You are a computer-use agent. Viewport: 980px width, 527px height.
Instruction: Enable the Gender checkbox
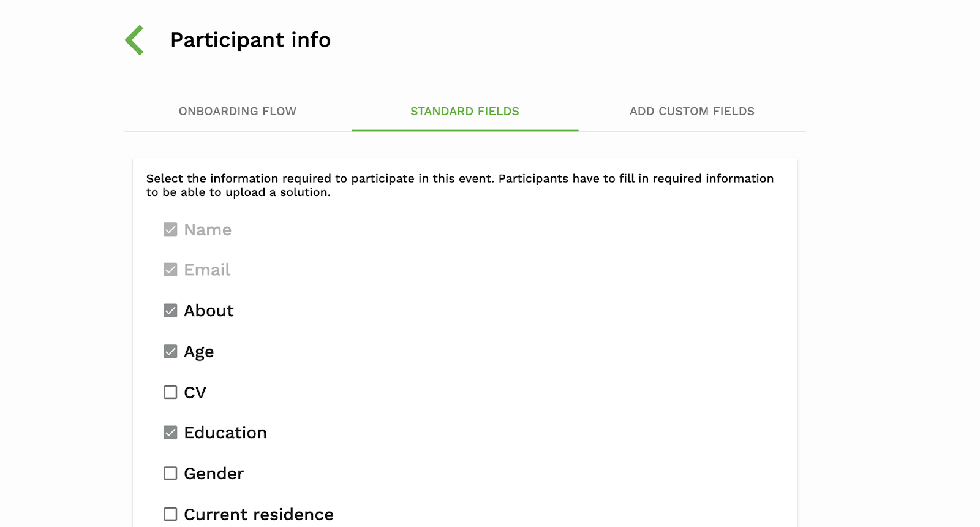(x=170, y=474)
